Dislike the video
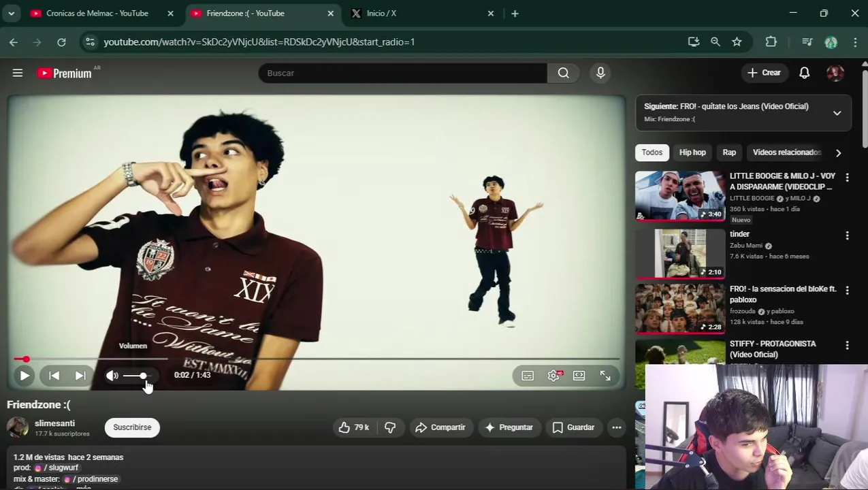Viewport: 868px width, 490px height. click(x=390, y=427)
